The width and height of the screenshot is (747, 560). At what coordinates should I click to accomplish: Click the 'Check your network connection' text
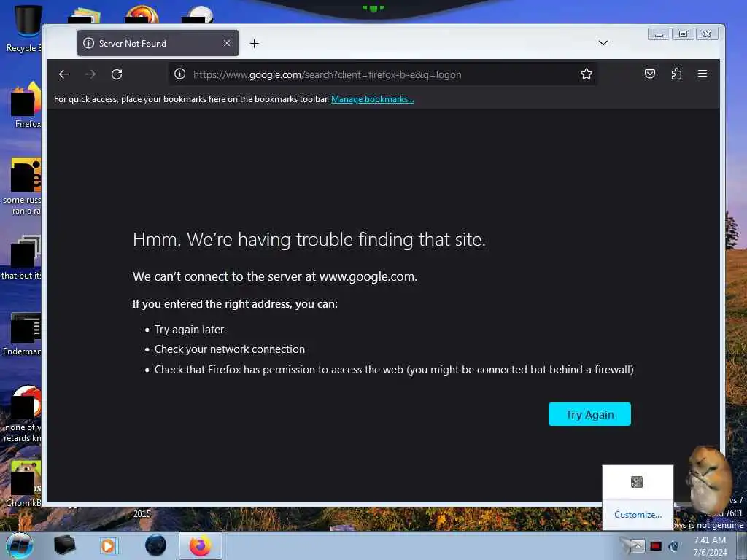(x=229, y=349)
